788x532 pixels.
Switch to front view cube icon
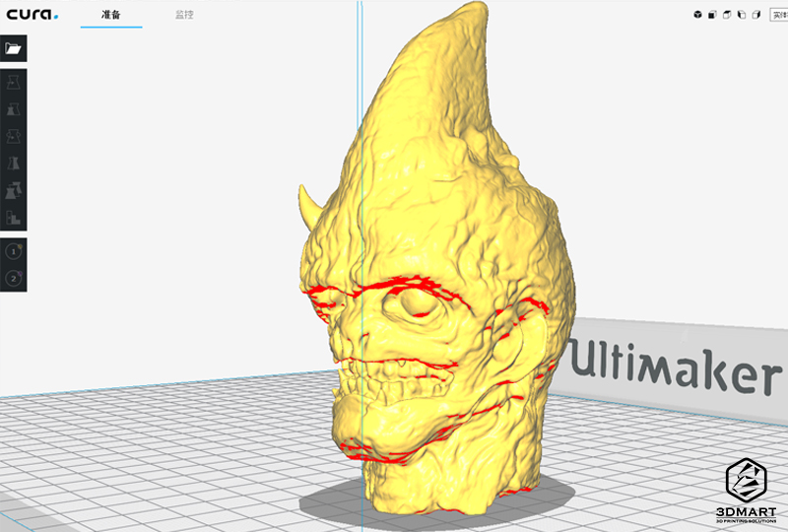[x=712, y=15]
